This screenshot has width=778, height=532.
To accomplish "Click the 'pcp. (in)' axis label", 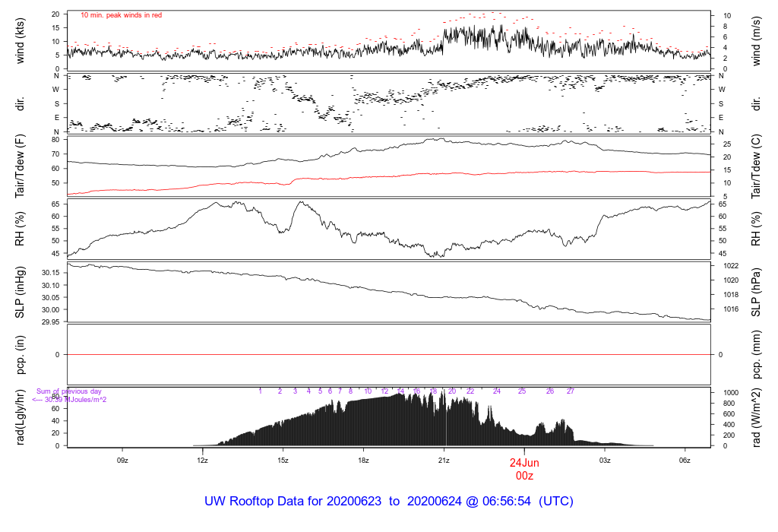I will [20, 354].
